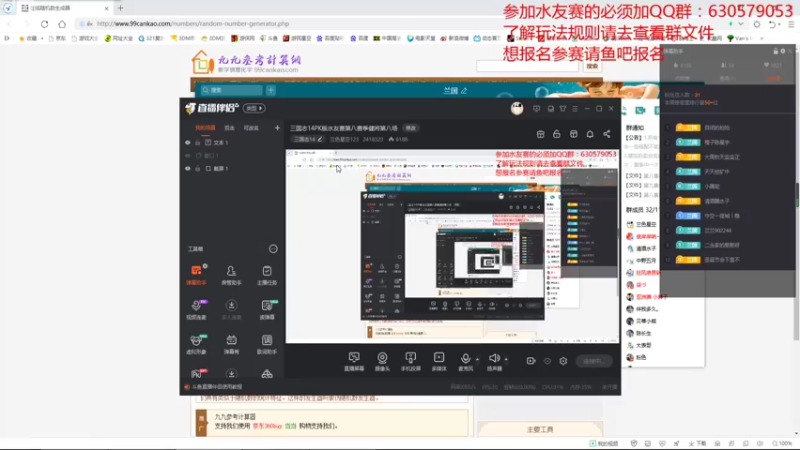This screenshot has width=800, height=450.
Task: Click the share icon in room header
Action: (x=607, y=134)
